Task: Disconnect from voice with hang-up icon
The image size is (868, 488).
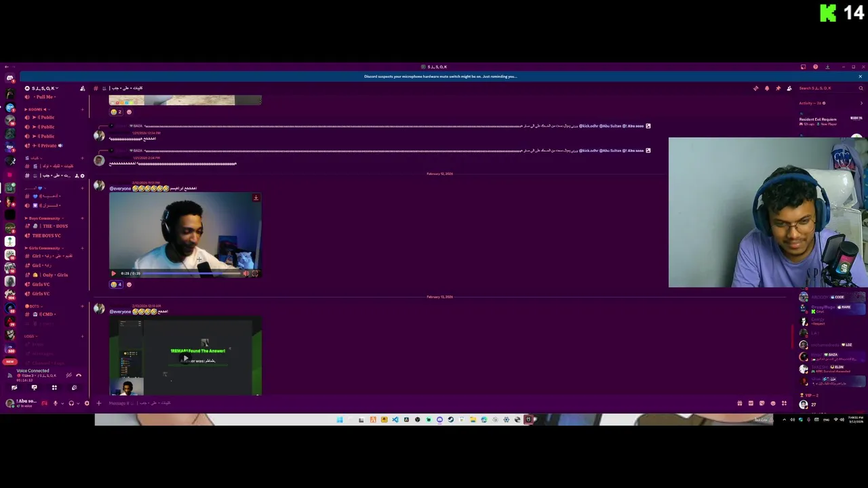Action: pos(79,375)
